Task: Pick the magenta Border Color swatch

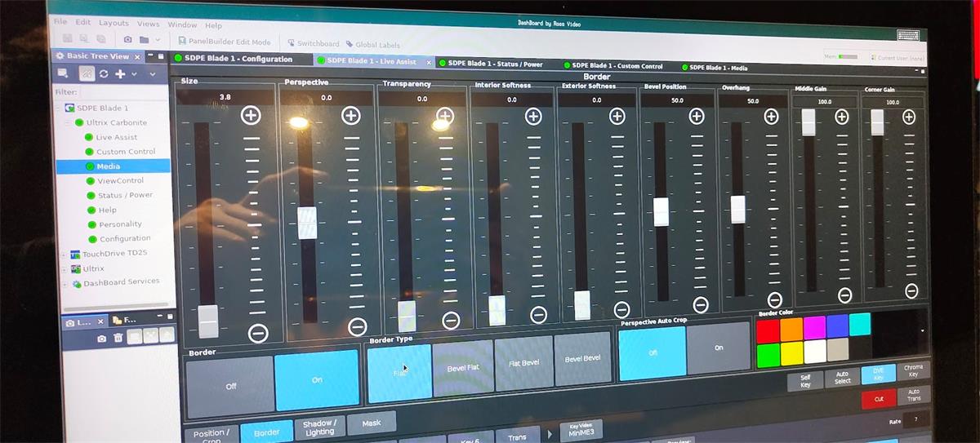Action: click(814, 327)
